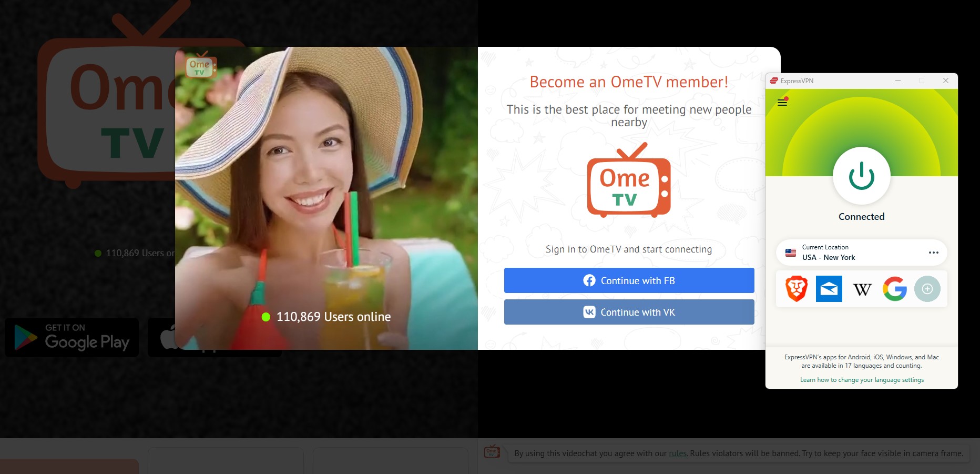Select the USA - New York location card
Image resolution: width=980 pixels, height=474 pixels.
click(x=852, y=253)
